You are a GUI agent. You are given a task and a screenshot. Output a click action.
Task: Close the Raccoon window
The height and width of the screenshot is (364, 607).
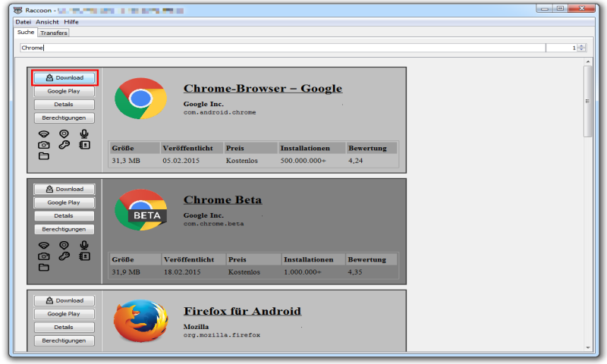tap(581, 8)
